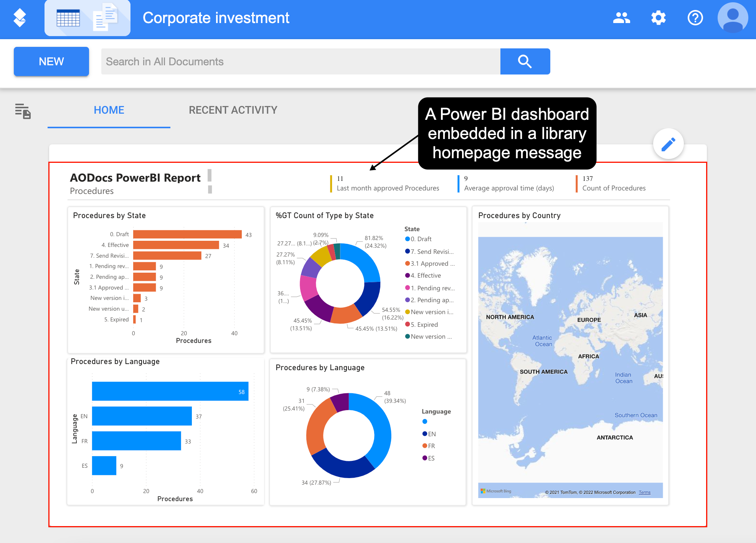Open the table view icon in header
This screenshot has height=543, width=756.
coord(68,18)
